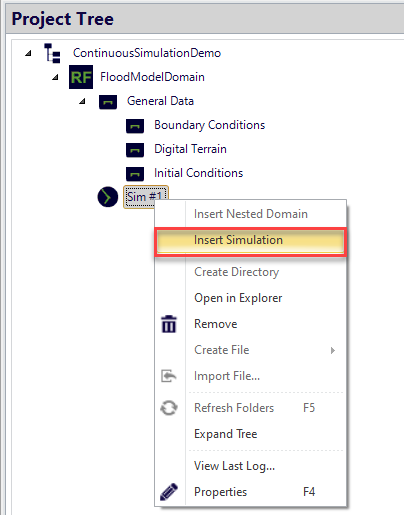Click the trash icon beside Remove
Image resolution: width=404 pixels, height=515 pixels.
[x=169, y=324]
